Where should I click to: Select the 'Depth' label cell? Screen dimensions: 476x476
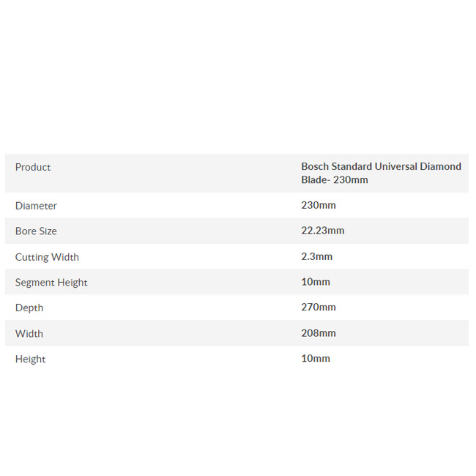click(x=29, y=308)
